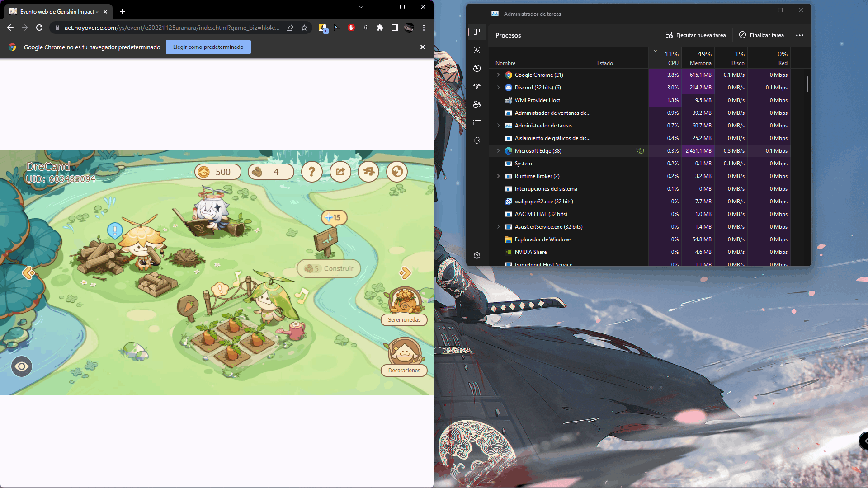This screenshot has width=868, height=488.
Task: Expand the Discord process group
Action: pyautogui.click(x=498, y=88)
